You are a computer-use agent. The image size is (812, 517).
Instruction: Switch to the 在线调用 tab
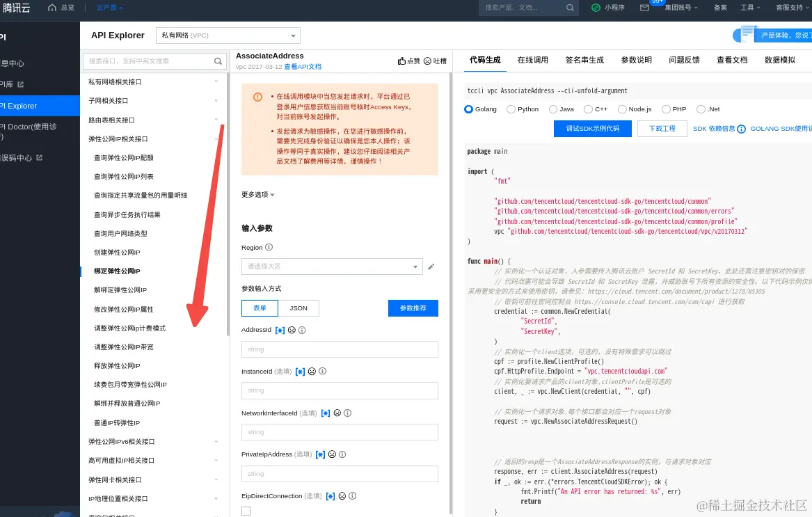coord(533,60)
